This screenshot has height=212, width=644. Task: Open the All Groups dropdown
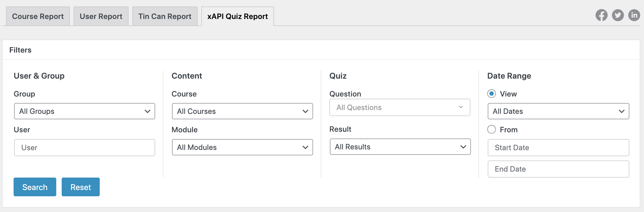(x=84, y=111)
